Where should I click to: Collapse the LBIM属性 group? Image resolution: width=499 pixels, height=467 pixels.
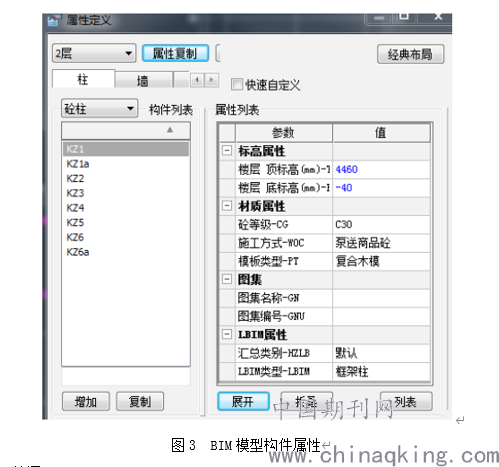[x=227, y=334]
